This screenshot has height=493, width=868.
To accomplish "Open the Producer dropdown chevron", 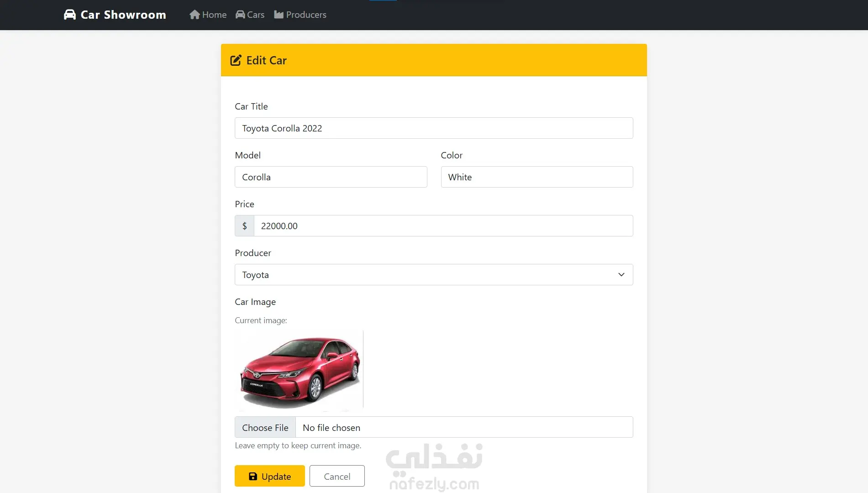I will tap(621, 275).
